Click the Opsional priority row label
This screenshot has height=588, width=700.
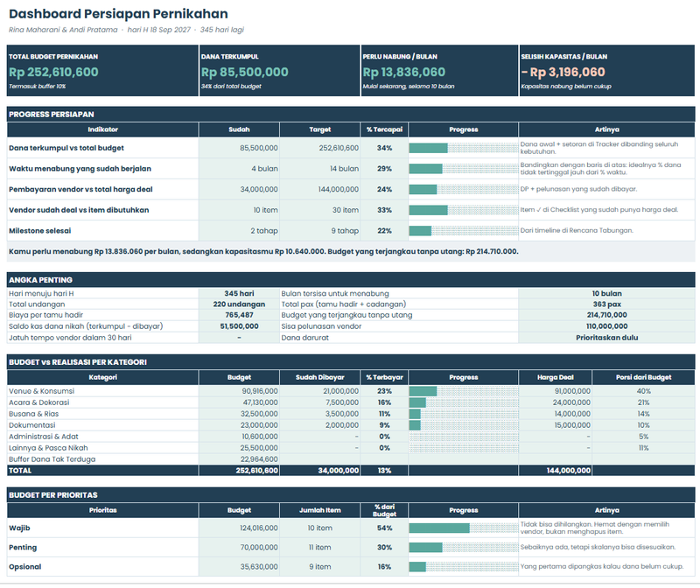point(25,567)
